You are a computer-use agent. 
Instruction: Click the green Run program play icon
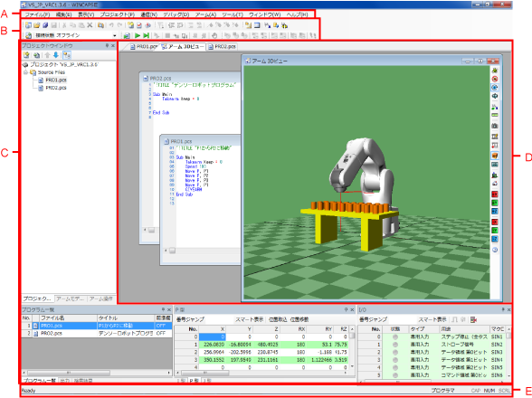pyautogui.click(x=138, y=35)
